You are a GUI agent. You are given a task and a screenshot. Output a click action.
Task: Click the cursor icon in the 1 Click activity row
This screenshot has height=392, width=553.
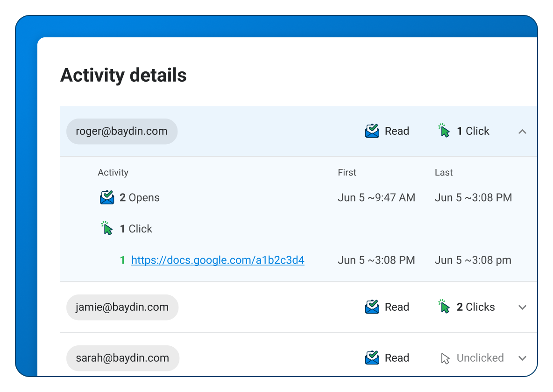click(107, 229)
